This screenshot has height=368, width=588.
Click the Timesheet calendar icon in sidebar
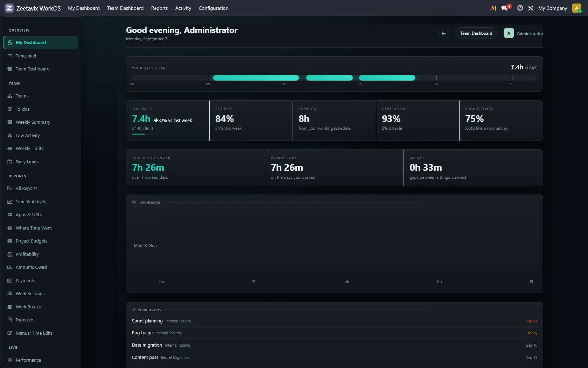pos(10,56)
